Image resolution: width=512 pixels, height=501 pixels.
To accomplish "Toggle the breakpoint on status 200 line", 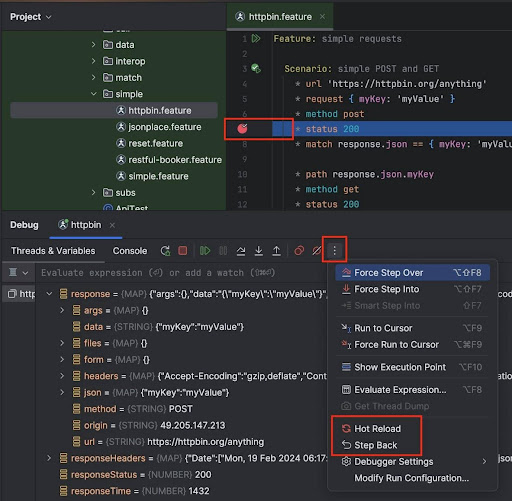I will pos(242,128).
